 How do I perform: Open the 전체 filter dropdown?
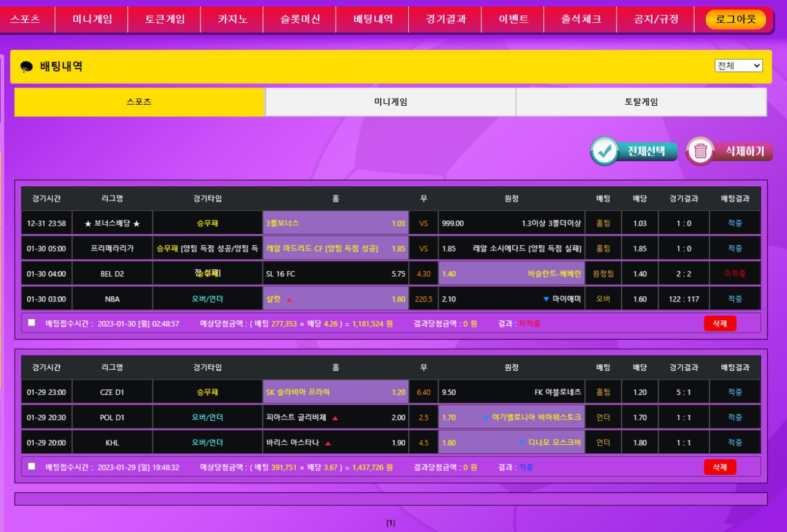click(738, 66)
